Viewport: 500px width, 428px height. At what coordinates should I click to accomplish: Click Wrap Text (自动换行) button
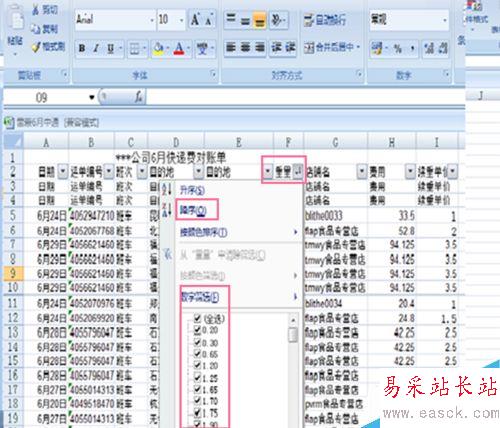(x=325, y=20)
